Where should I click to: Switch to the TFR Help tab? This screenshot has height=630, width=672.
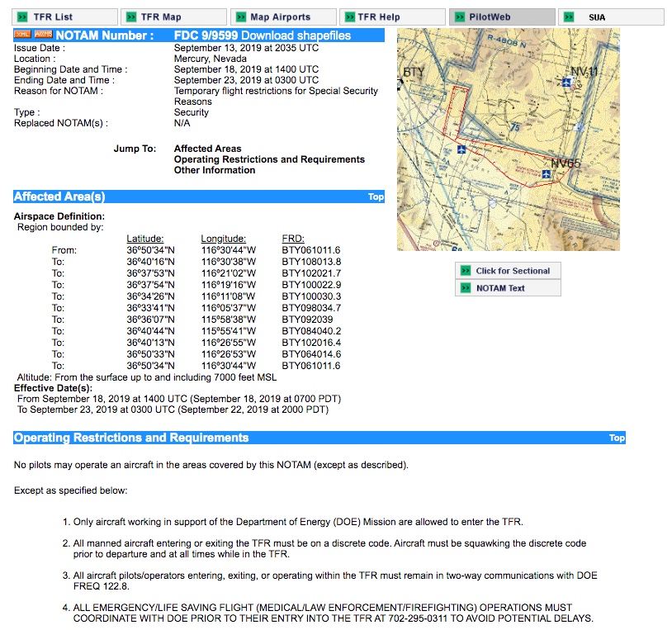379,17
